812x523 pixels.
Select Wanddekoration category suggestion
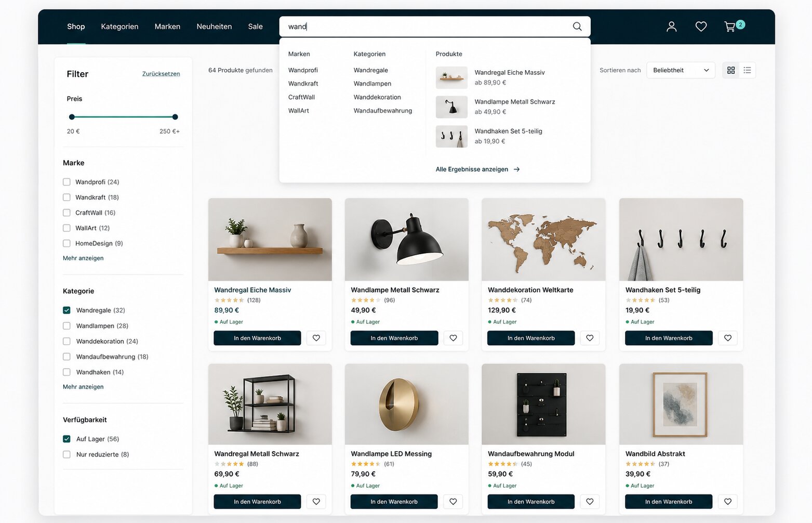click(377, 97)
